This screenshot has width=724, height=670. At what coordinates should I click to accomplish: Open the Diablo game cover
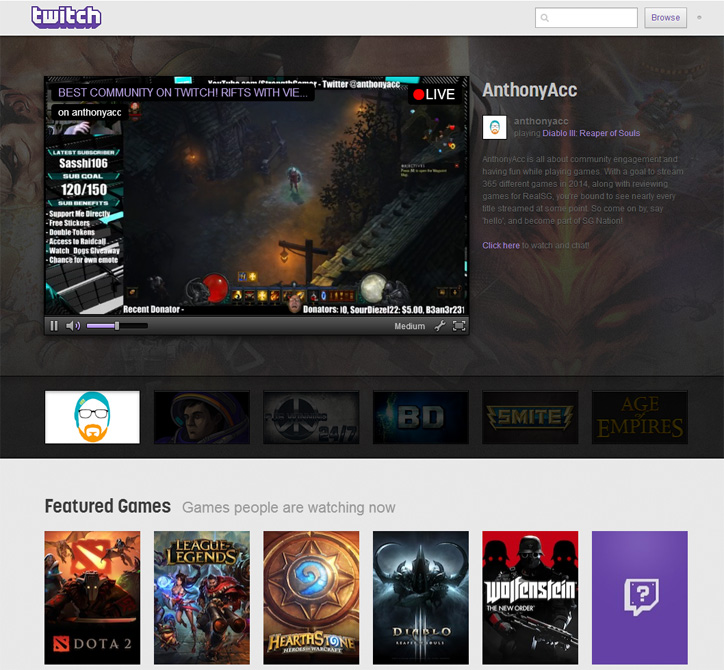point(421,598)
